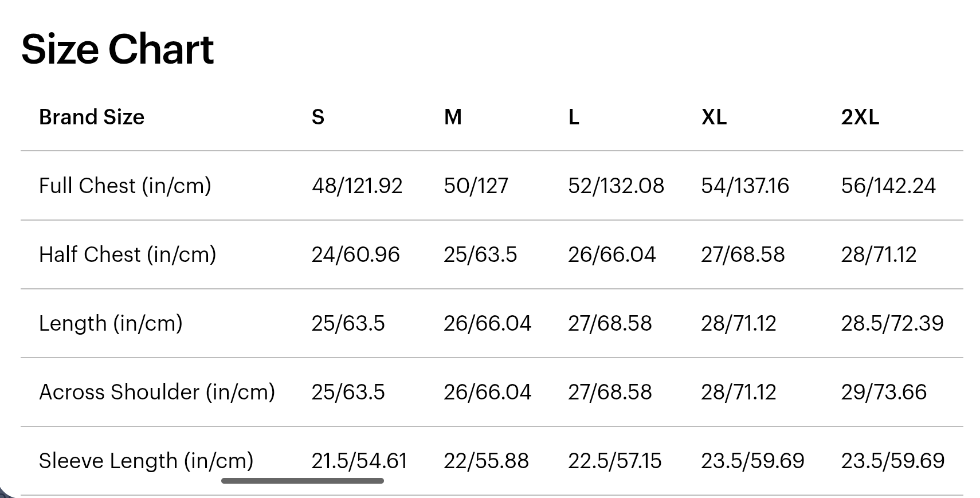Click the horizontal scrollbar under the table

pyautogui.click(x=303, y=481)
